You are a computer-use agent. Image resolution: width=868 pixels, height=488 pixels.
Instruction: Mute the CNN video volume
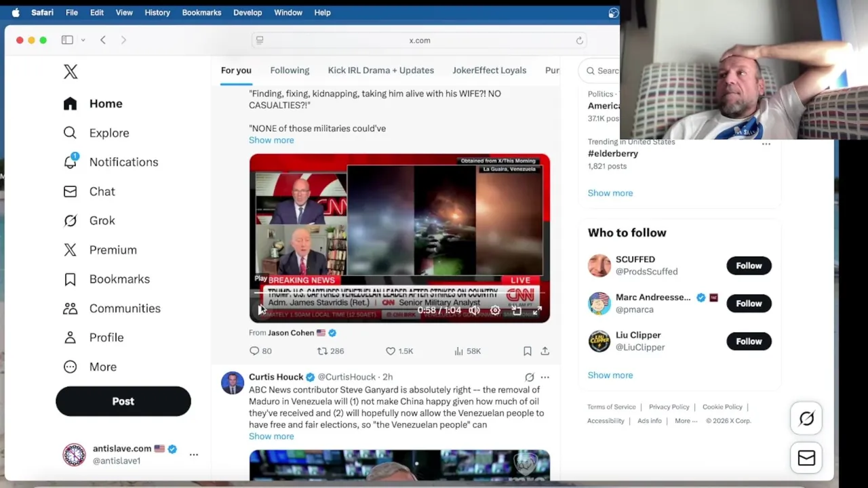click(474, 310)
